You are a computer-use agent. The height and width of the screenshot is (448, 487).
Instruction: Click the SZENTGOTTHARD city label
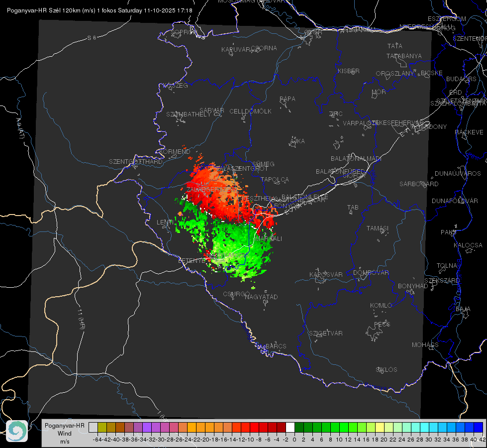point(136,162)
